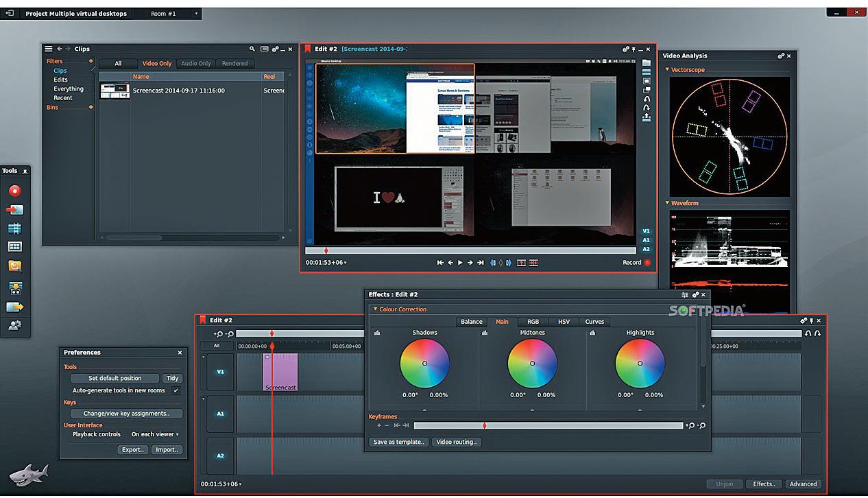Click the exit project arrow icon
Image resolution: width=868 pixels, height=498 pixels.
click(10, 13)
